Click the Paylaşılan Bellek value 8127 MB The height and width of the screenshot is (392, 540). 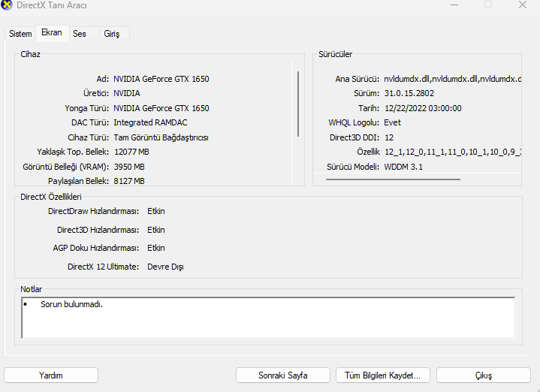pyautogui.click(x=129, y=181)
